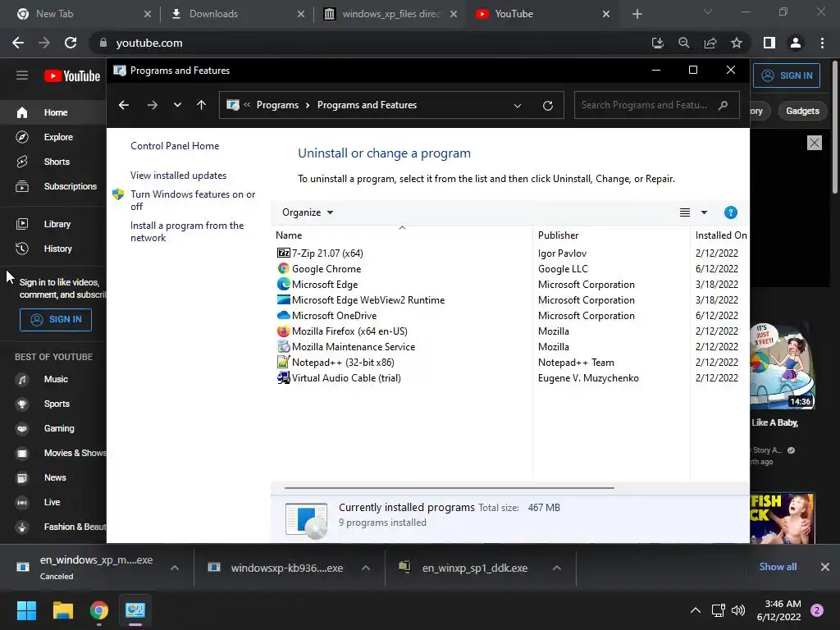The image size is (840, 630).
Task: Open Chrome tab search chevron
Action: [708, 11]
